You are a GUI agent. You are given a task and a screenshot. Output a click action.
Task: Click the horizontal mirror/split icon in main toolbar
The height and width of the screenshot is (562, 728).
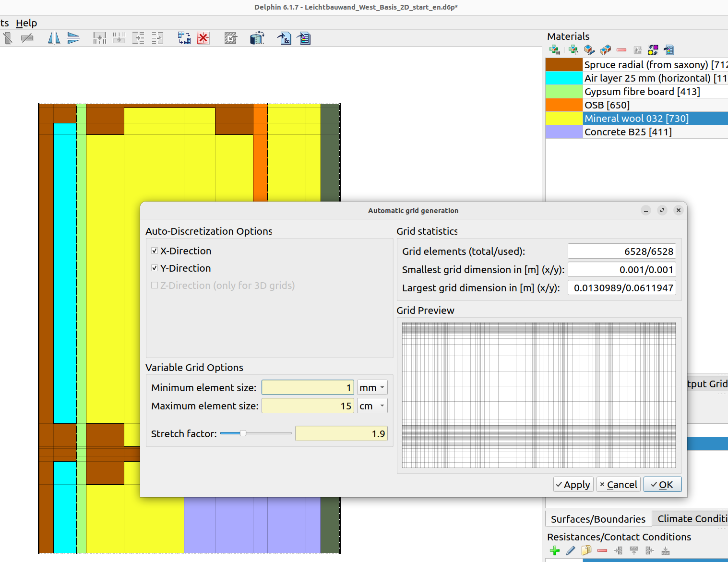[x=73, y=38]
